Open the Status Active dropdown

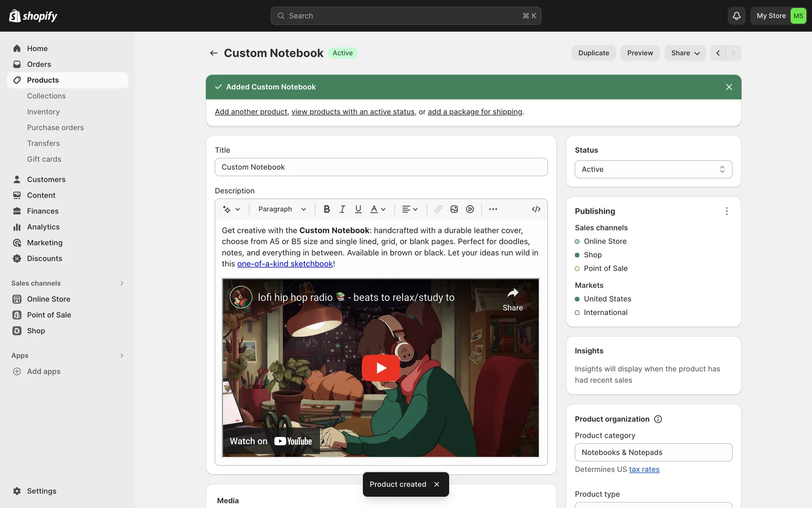pos(653,169)
